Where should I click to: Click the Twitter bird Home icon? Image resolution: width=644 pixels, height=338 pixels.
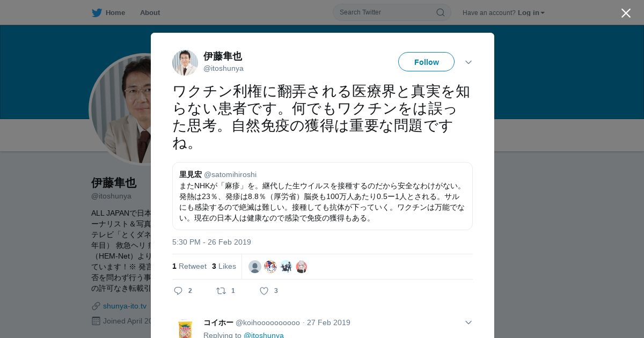pos(97,13)
